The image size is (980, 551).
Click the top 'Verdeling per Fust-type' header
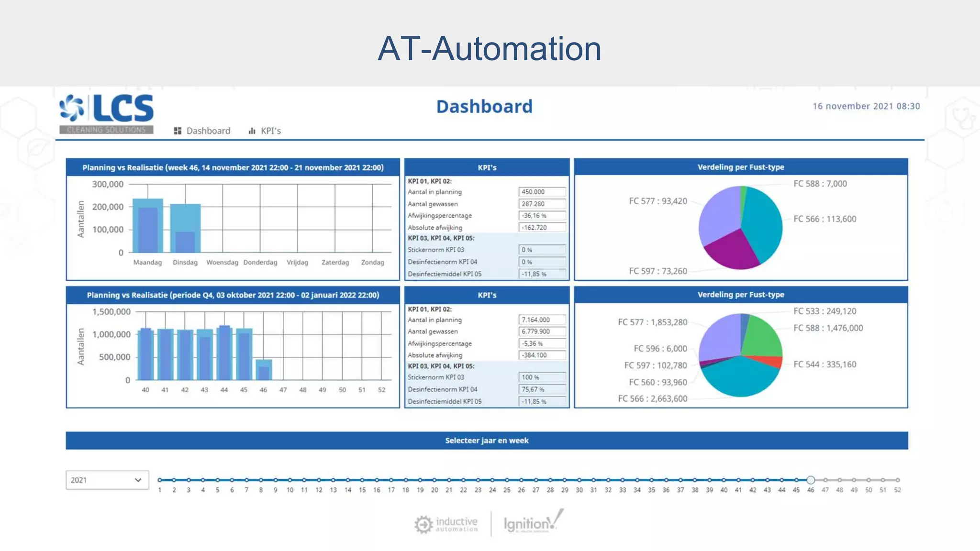(x=741, y=167)
